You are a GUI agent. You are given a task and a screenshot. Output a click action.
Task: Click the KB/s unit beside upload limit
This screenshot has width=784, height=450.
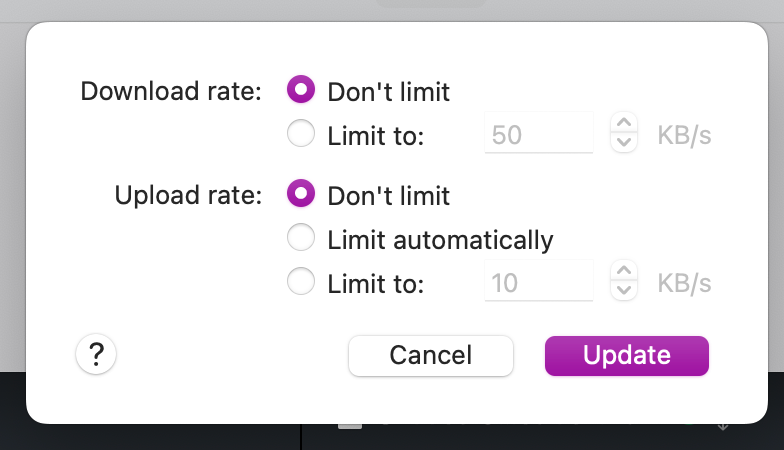684,284
